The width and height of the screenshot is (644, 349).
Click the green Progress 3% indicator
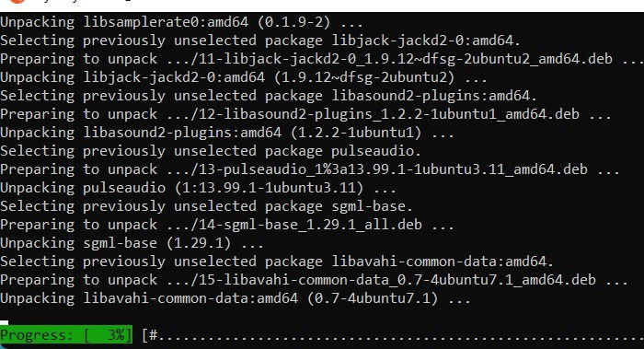pyautogui.click(x=66, y=334)
